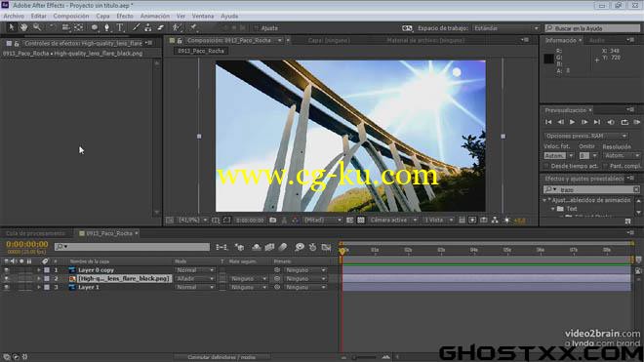Image resolution: width=644 pixels, height=362 pixels.
Task: Select the Clone Stamp tool
Action: (148, 27)
